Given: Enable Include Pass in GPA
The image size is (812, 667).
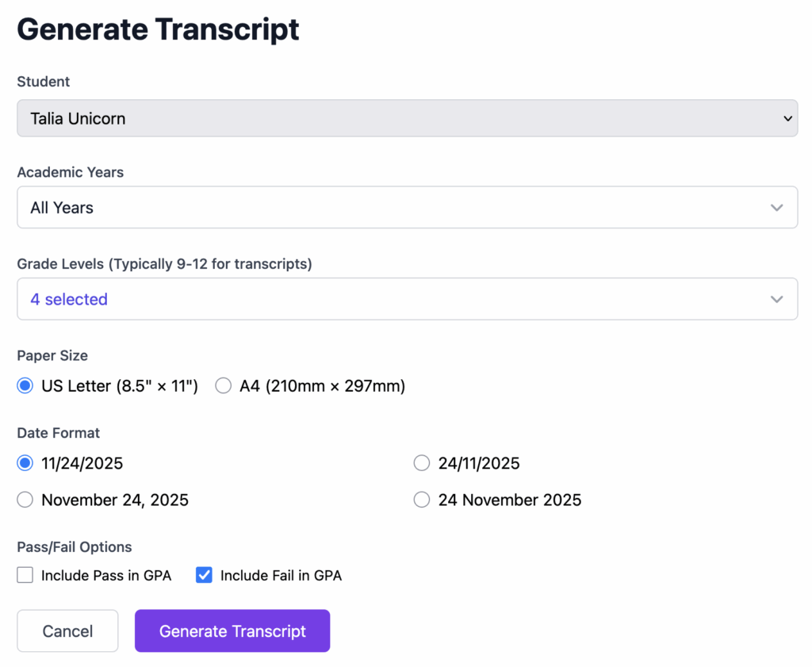Looking at the screenshot, I should 25,575.
